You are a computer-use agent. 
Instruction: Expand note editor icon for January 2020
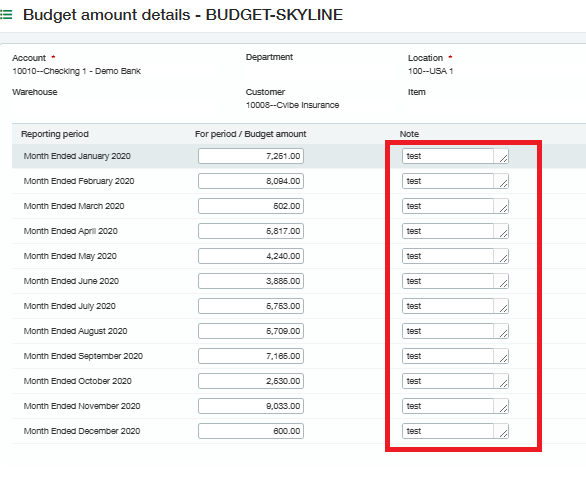(501, 156)
